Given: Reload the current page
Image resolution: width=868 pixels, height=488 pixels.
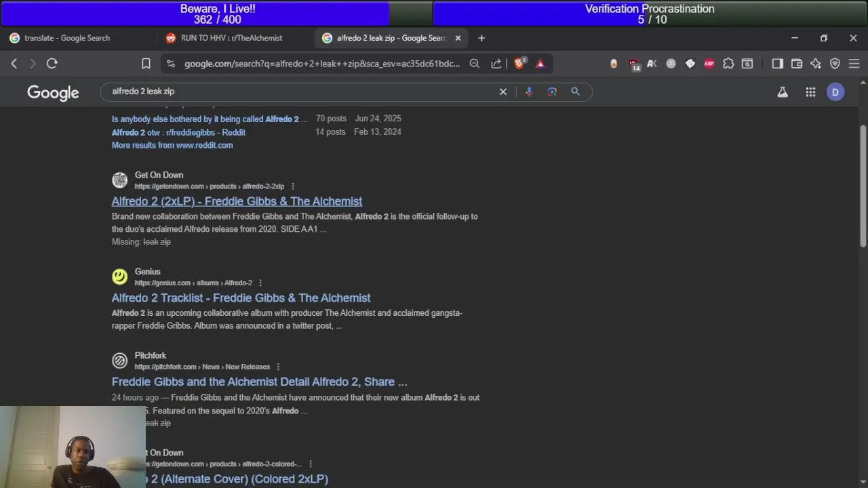Looking at the screenshot, I should pos(52,64).
